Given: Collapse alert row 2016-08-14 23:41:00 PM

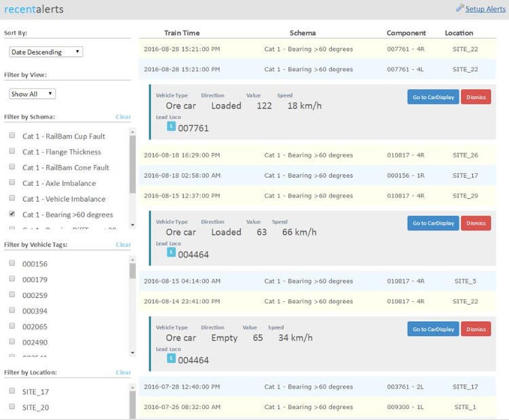Looking at the screenshot, I should tap(317, 301).
